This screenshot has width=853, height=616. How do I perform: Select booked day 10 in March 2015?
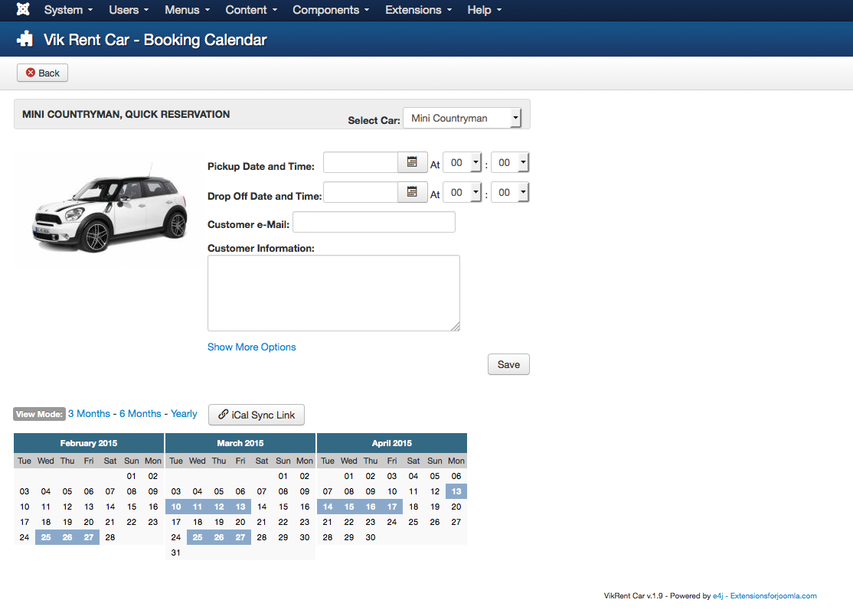(x=176, y=507)
